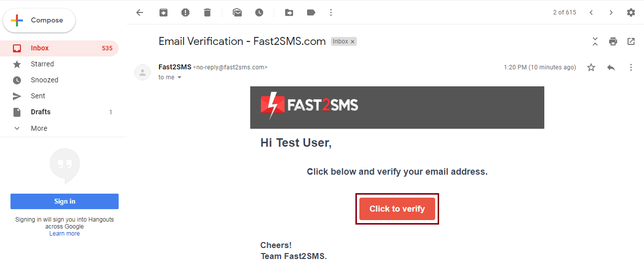Open the Move to folder icon
This screenshot has width=644, height=268.
(x=289, y=12)
